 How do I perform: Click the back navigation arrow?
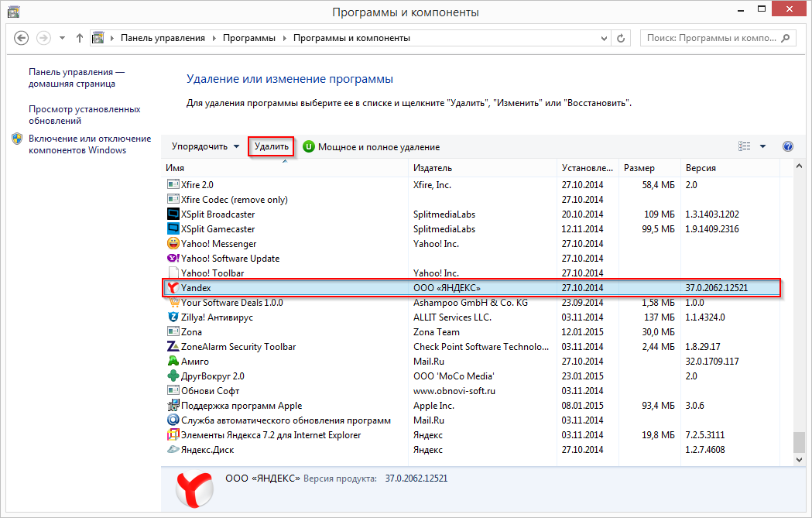(22, 38)
